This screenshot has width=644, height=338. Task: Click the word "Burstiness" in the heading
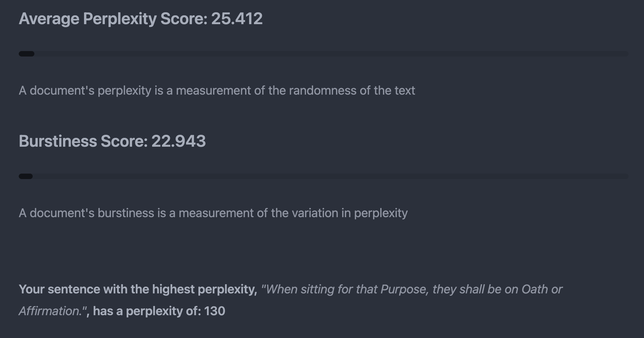(x=58, y=141)
